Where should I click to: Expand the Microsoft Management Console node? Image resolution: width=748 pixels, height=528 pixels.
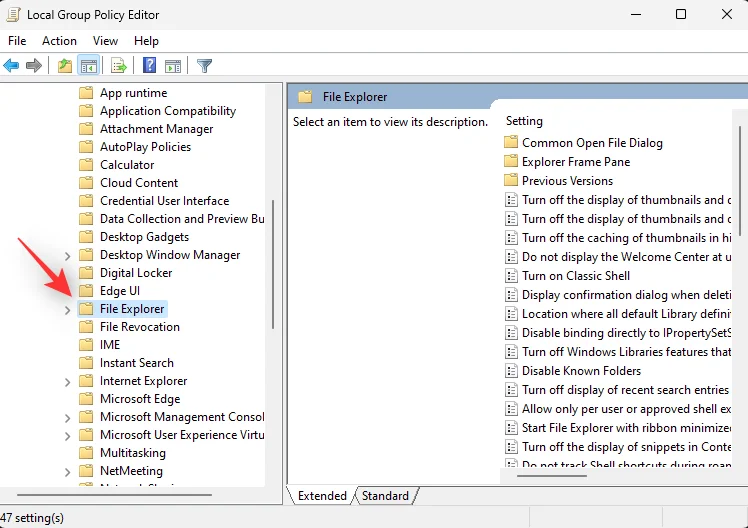click(x=67, y=418)
